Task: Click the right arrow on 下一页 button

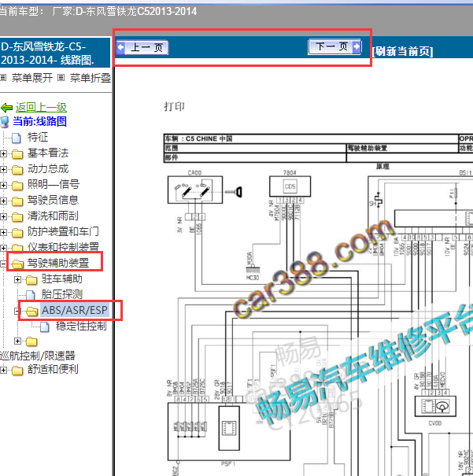Action: [357, 46]
